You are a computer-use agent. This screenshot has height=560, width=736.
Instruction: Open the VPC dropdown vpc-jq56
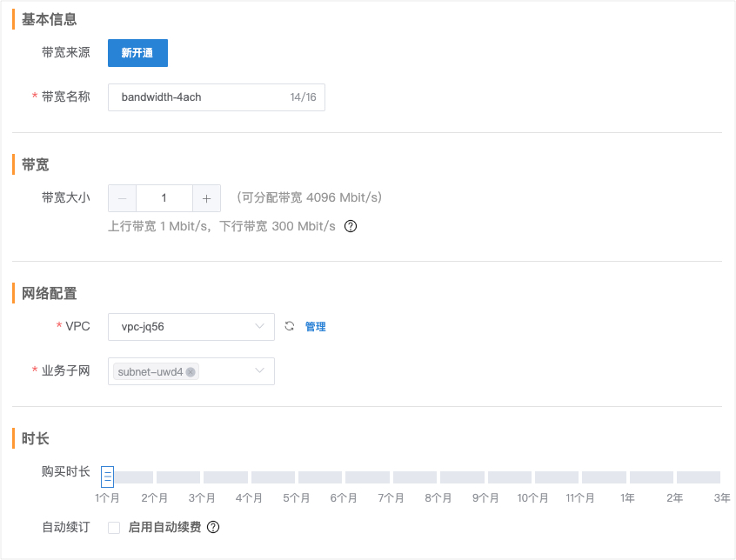(x=191, y=326)
